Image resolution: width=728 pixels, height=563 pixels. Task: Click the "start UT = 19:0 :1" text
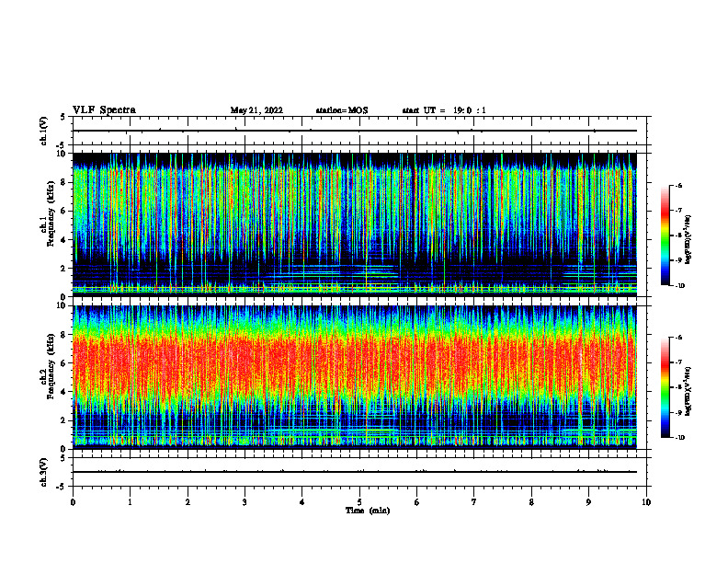[x=444, y=110]
